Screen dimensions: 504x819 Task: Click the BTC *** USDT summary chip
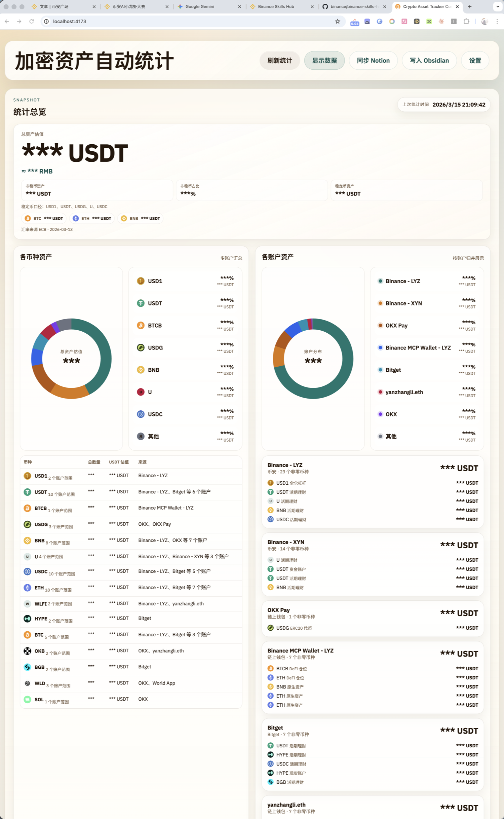pos(44,218)
